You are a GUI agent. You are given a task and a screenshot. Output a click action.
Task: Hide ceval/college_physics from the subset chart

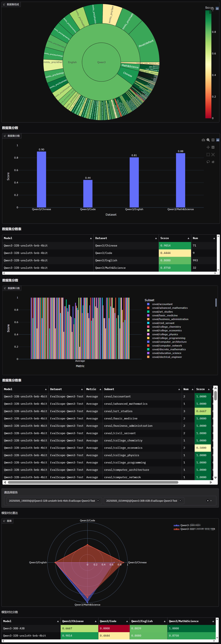(x=165, y=334)
